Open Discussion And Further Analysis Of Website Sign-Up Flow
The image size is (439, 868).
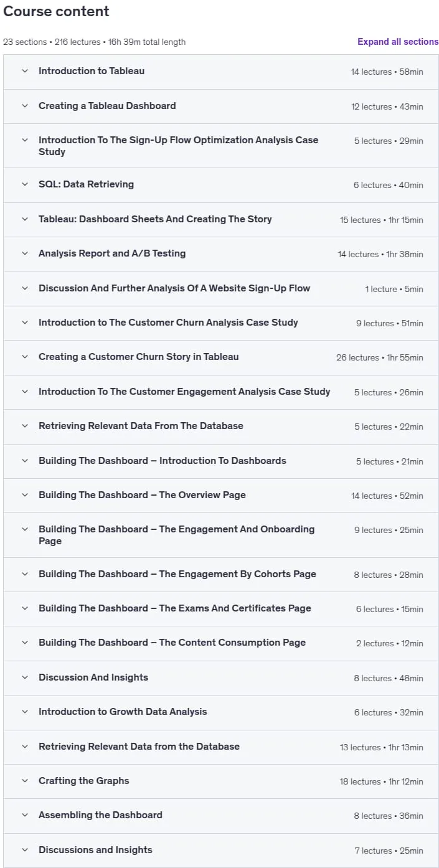point(221,288)
